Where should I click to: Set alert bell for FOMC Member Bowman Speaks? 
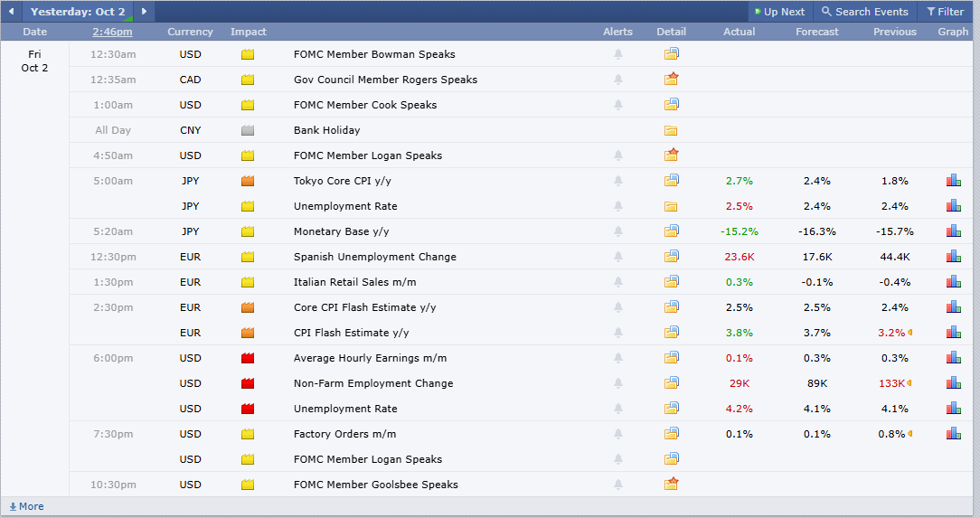[x=618, y=54]
